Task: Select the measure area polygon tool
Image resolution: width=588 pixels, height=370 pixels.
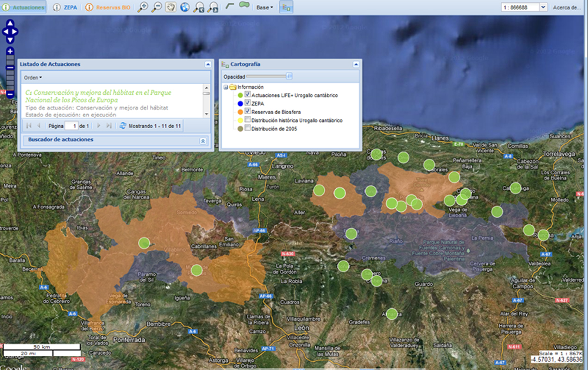Action: click(x=244, y=6)
